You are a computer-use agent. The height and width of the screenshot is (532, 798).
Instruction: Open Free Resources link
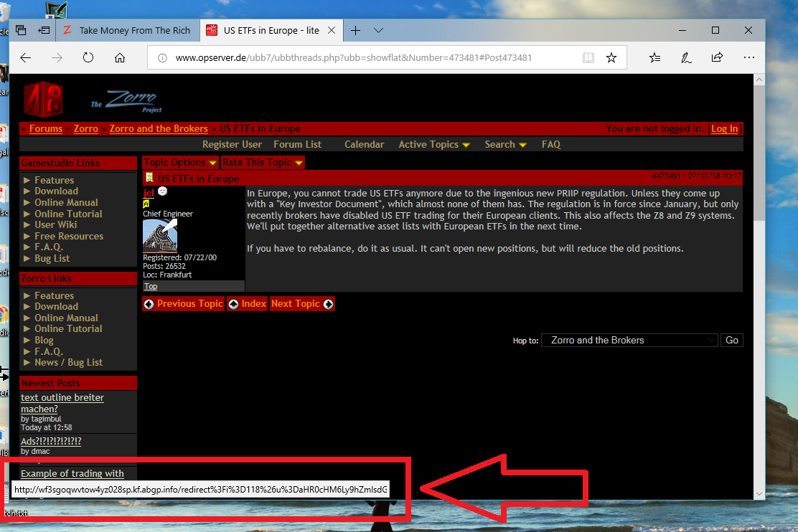pos(69,236)
